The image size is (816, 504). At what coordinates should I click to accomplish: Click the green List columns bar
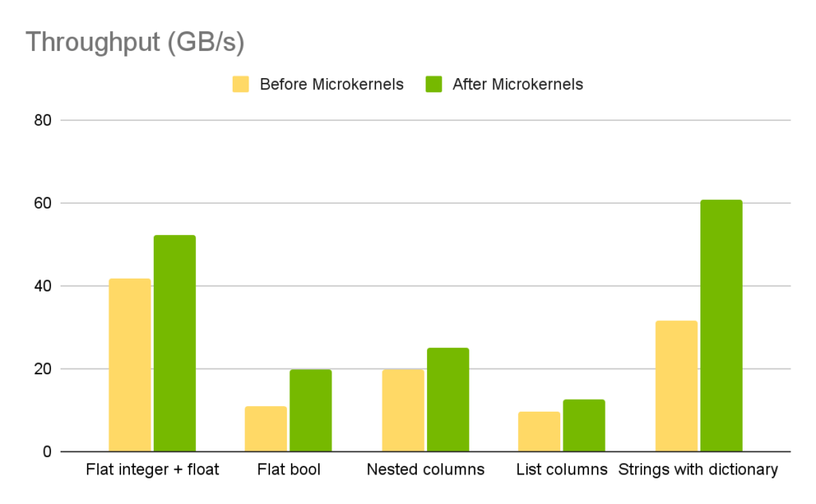(584, 426)
